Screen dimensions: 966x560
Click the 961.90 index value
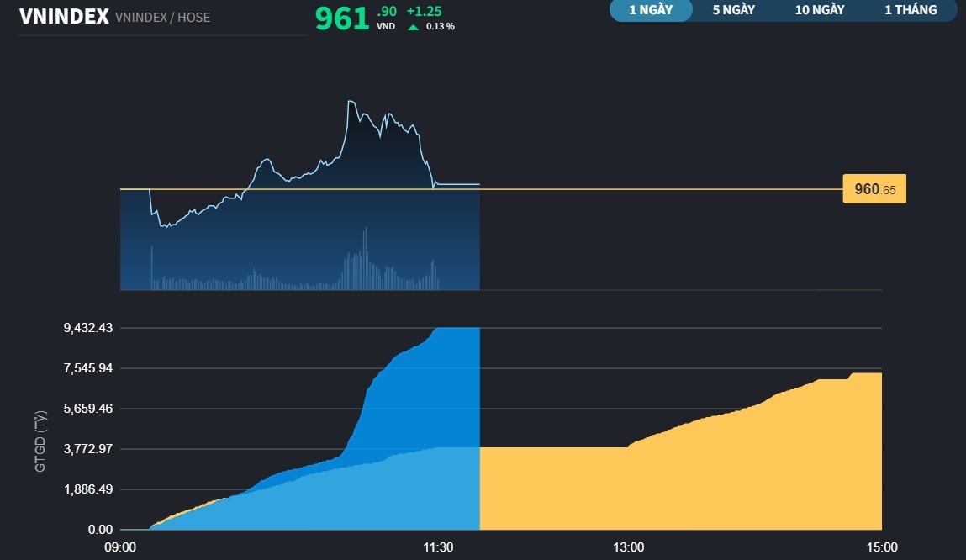click(x=356, y=18)
